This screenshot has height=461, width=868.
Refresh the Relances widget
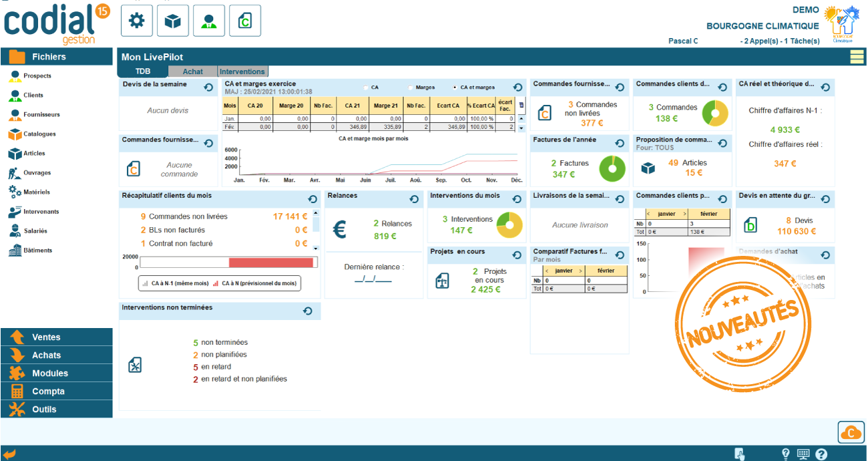(414, 199)
